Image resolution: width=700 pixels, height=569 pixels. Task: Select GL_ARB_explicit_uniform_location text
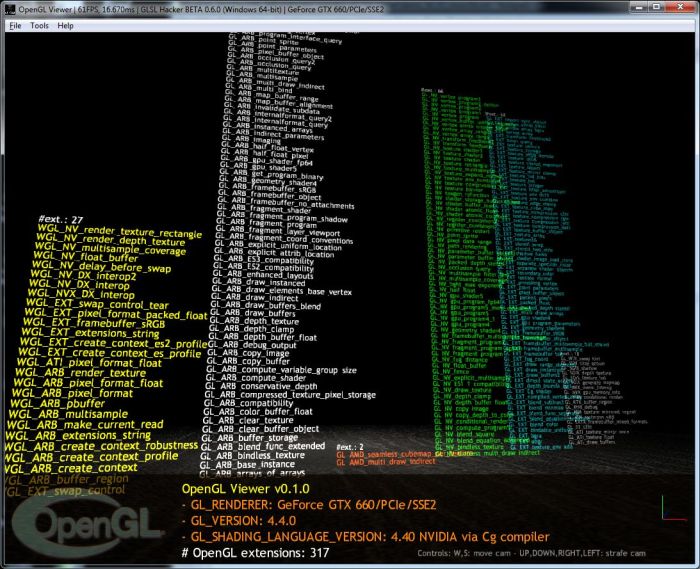278,245
